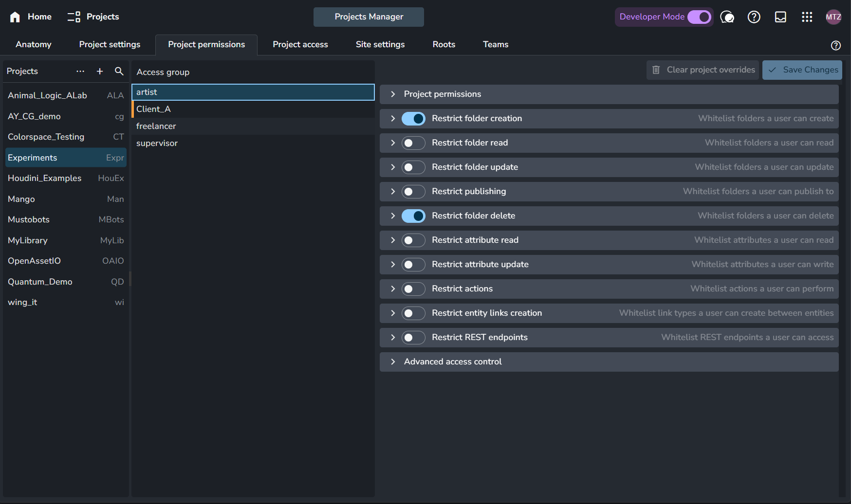This screenshot has width=851, height=504.
Task: Expand Advanced access control section
Action: tap(393, 362)
